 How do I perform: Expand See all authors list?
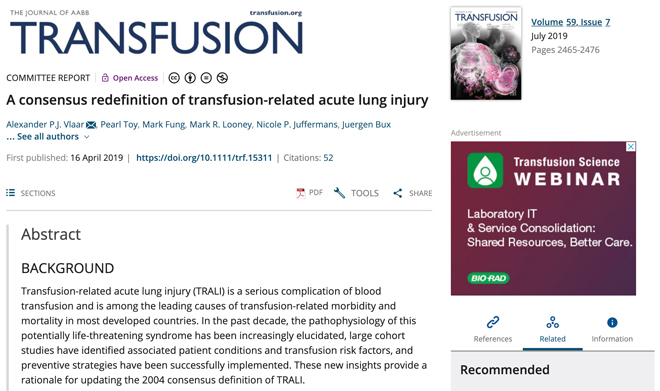click(48, 137)
